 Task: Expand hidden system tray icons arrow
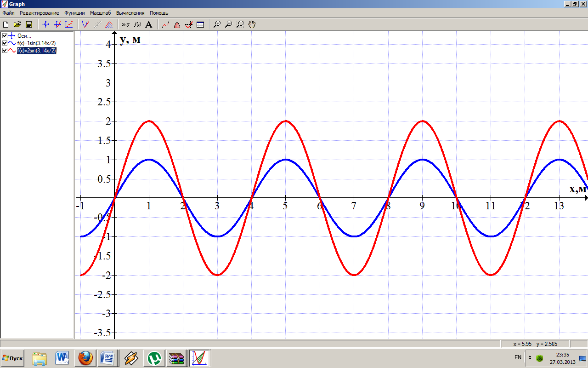530,357
